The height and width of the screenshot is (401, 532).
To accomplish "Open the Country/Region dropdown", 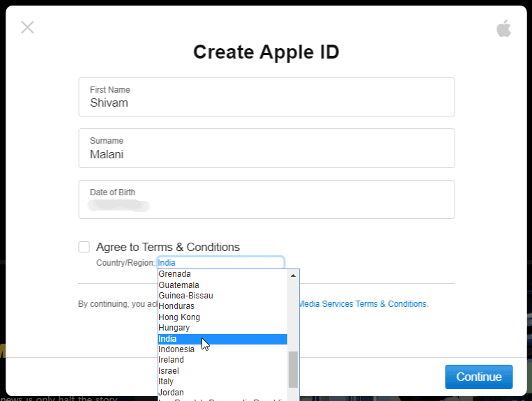I will [220, 263].
